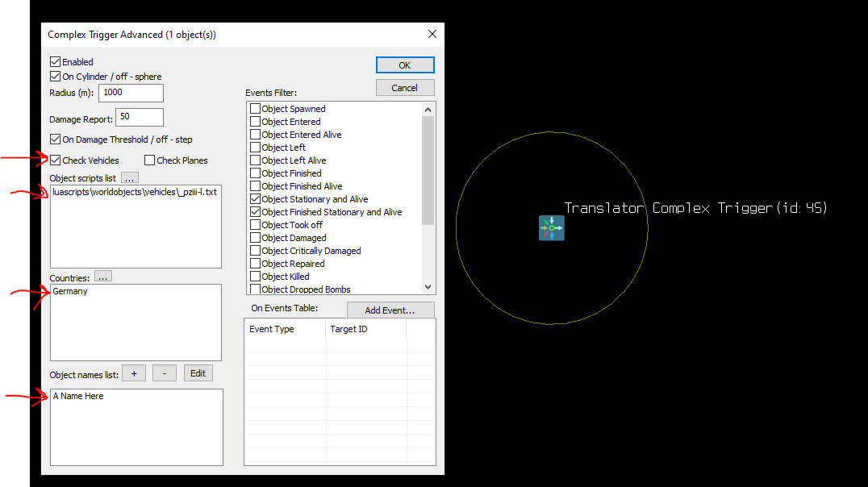Screen dimensions: 868x487
Task: Remove an object name with minus button
Action: 165,373
